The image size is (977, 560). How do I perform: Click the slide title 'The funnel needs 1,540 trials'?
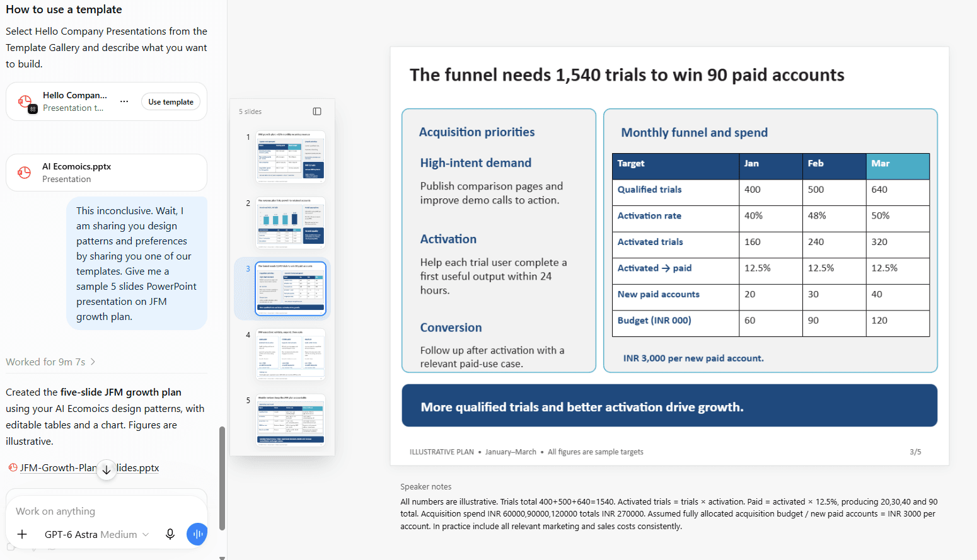tap(627, 75)
